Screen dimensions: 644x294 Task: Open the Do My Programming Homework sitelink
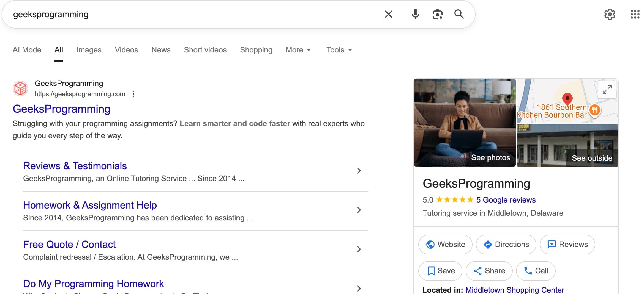pyautogui.click(x=94, y=284)
